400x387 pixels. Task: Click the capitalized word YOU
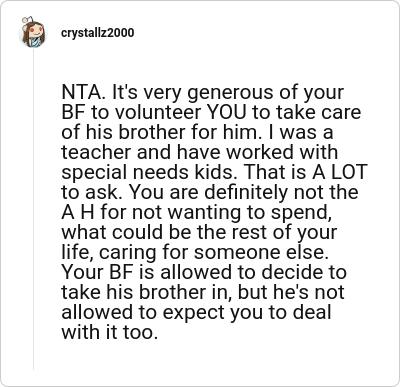coord(227,112)
